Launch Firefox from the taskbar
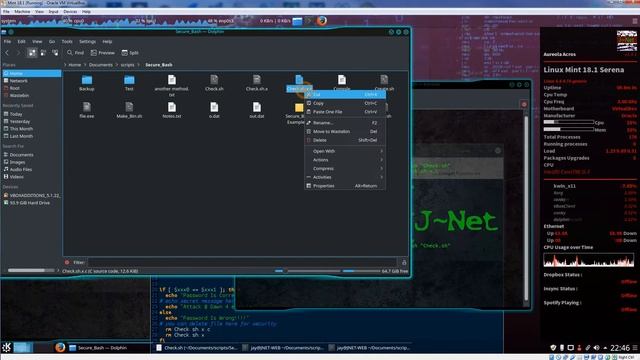This screenshot has height=360, width=640. [x=60, y=347]
